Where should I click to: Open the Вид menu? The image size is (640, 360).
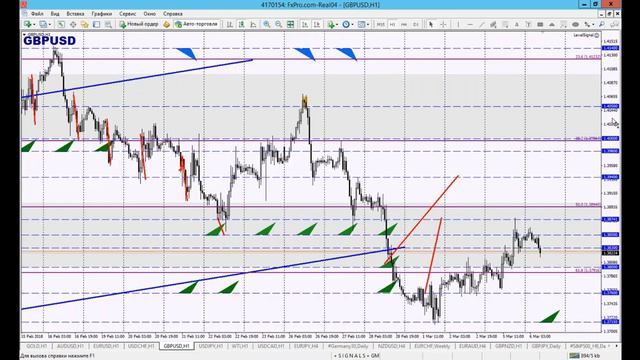coord(55,14)
